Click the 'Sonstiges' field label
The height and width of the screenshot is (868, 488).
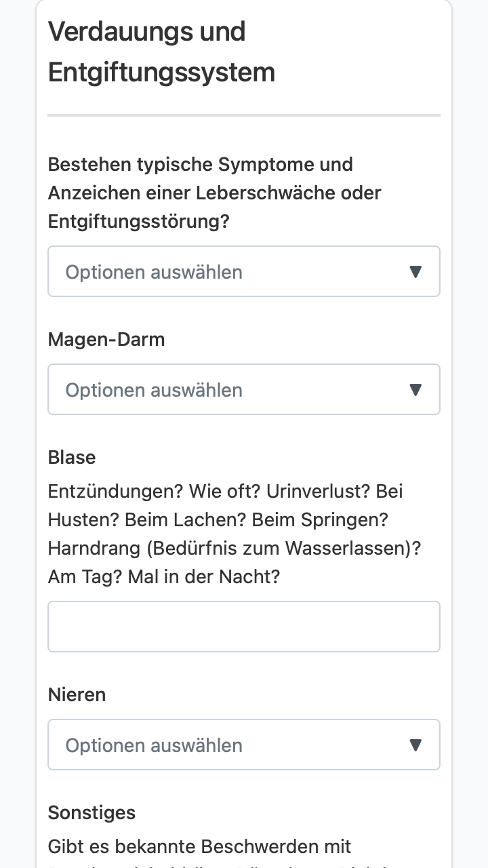(91, 812)
